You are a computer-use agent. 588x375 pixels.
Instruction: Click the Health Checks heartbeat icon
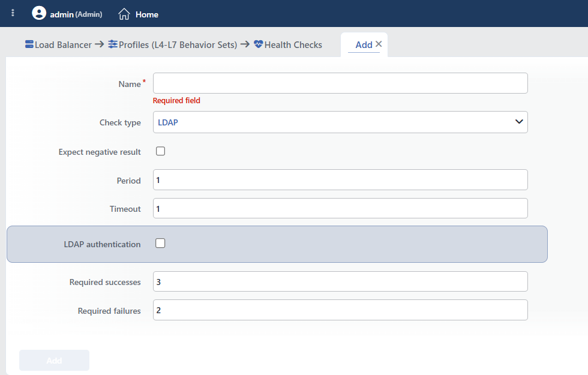click(259, 44)
